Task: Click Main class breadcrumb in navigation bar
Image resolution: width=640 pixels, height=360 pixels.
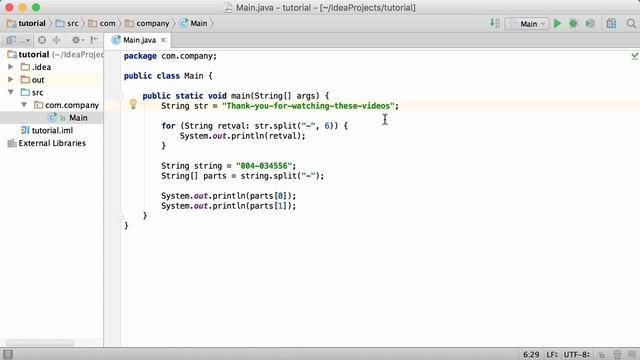Action: coord(194,23)
